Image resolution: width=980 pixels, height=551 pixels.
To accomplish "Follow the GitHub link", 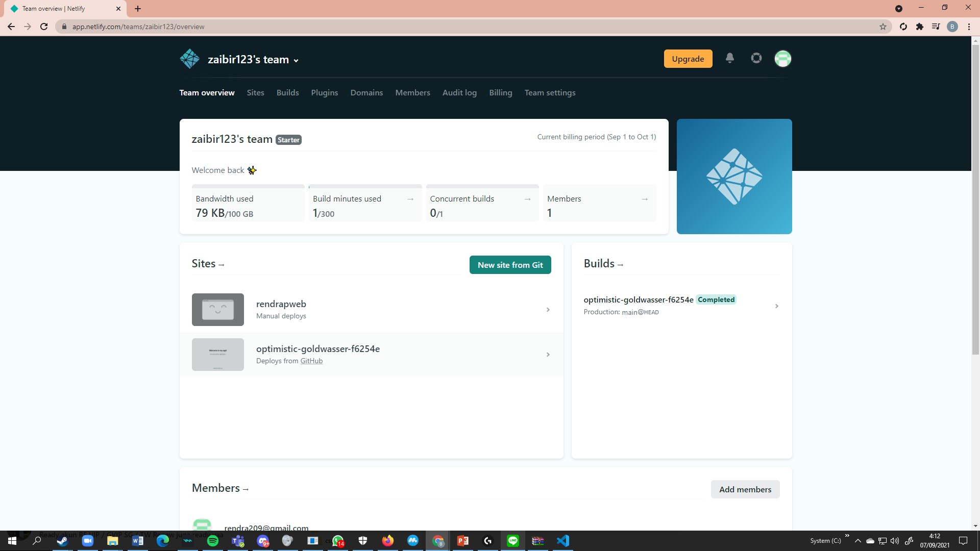I will (x=311, y=361).
